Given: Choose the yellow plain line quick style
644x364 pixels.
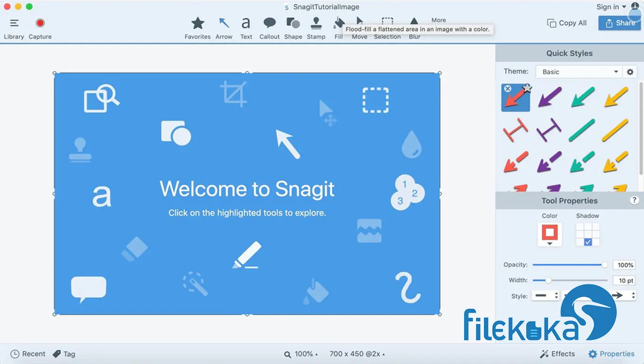Looking at the screenshot, I should coord(616,130).
